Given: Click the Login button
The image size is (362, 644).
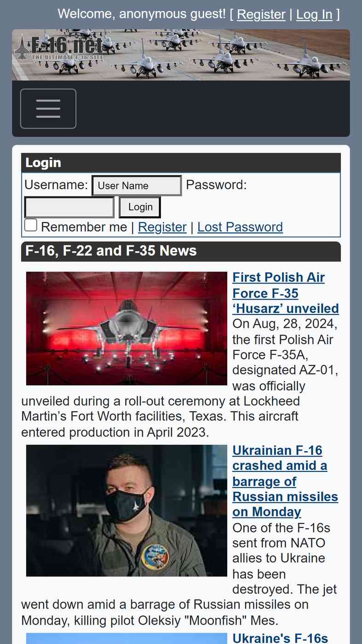Looking at the screenshot, I should coord(140,207).
